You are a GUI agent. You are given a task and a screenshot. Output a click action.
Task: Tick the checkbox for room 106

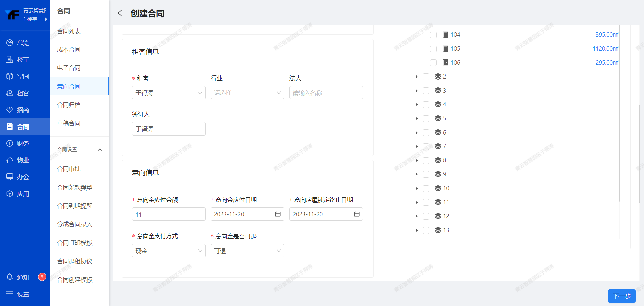[x=433, y=63]
